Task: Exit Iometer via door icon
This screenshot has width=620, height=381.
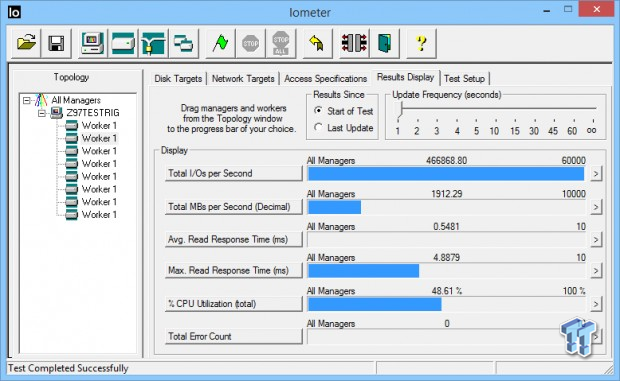Action: click(x=385, y=43)
